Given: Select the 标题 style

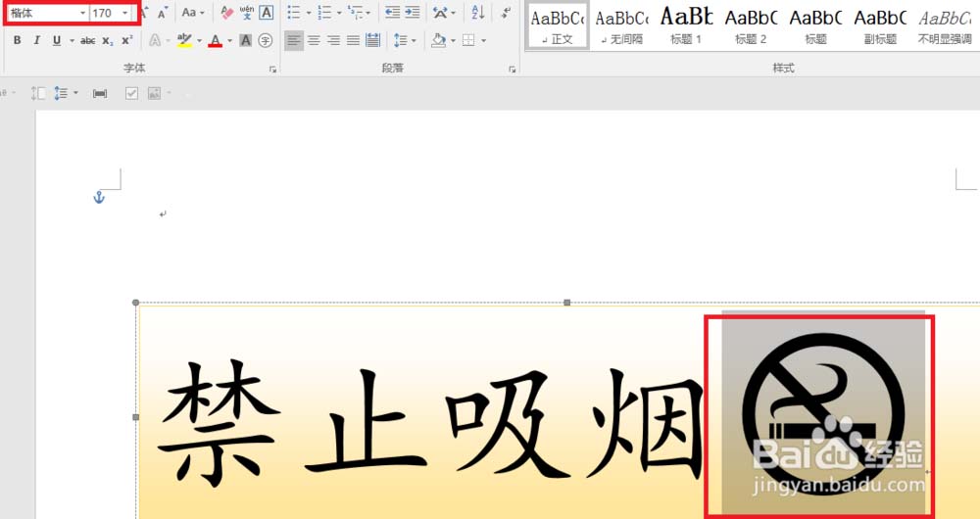Looking at the screenshot, I should coord(815,25).
